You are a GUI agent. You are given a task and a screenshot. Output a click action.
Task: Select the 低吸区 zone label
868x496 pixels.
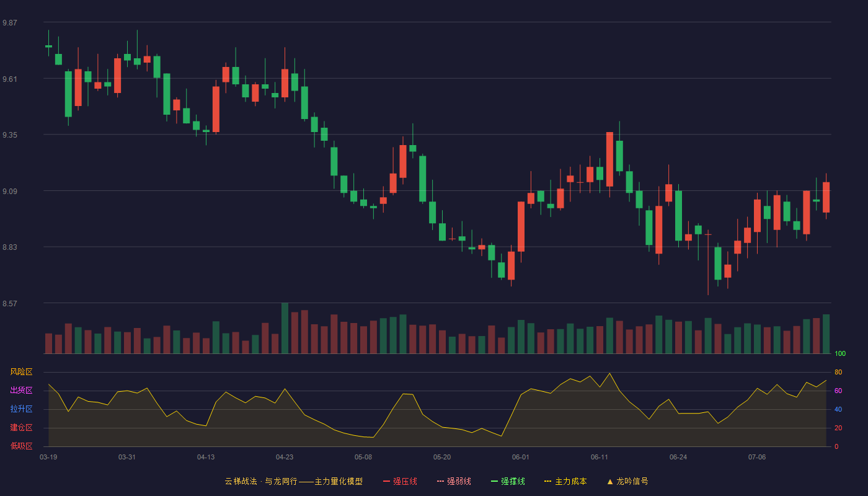pos(21,446)
